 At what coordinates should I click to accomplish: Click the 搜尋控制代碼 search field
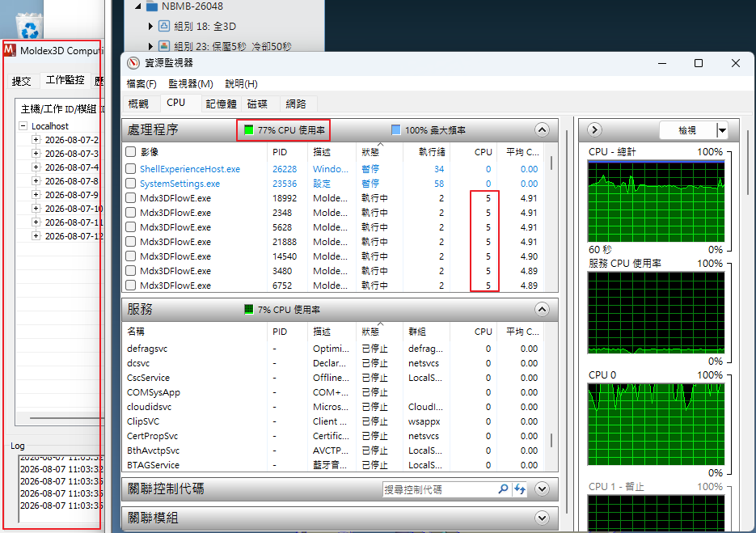coord(440,489)
